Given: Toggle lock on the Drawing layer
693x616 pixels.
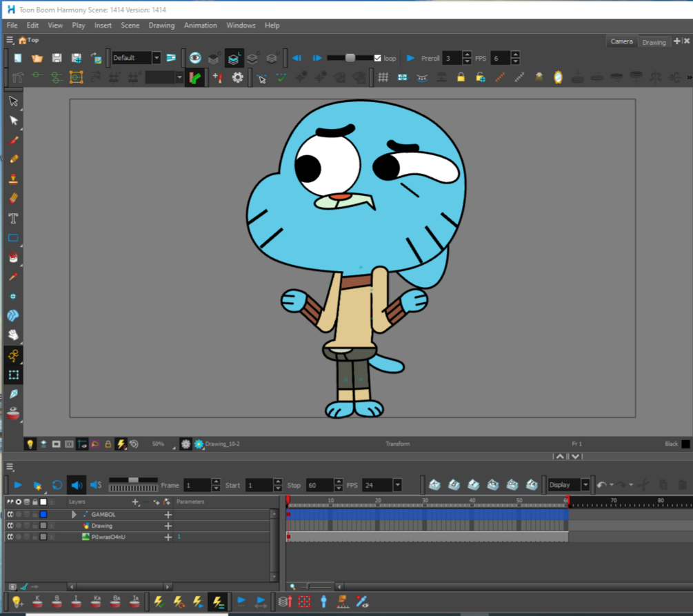Looking at the screenshot, I should [35, 526].
